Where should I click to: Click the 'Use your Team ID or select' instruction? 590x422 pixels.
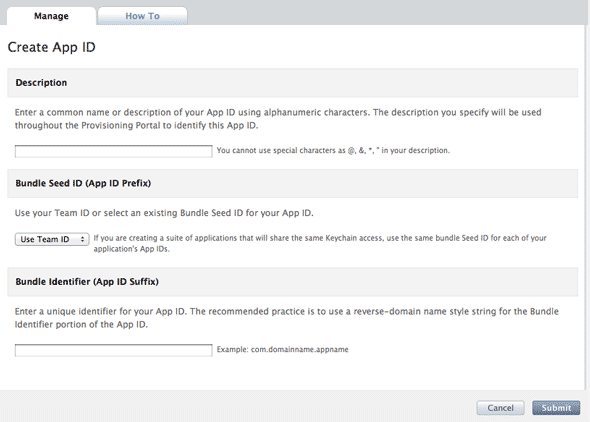coord(164,213)
